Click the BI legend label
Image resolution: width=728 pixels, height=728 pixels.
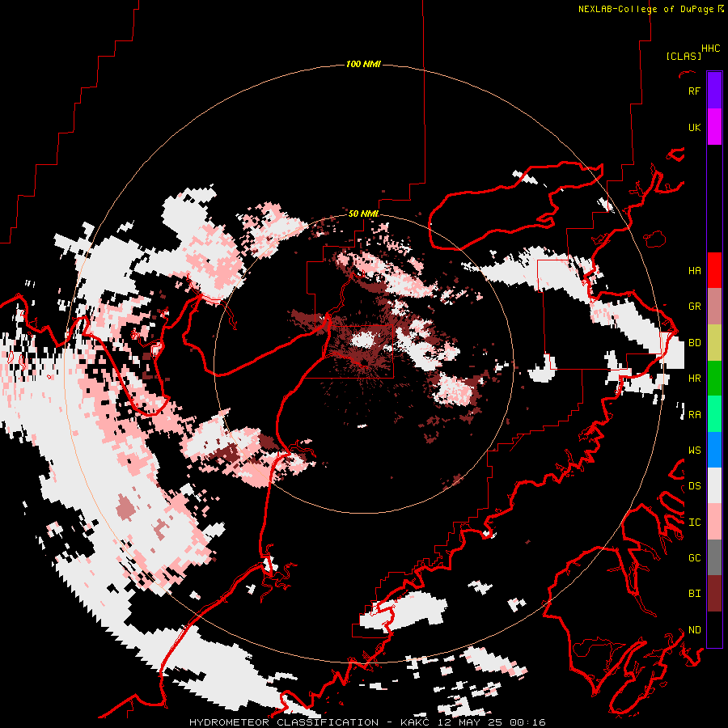(694, 594)
